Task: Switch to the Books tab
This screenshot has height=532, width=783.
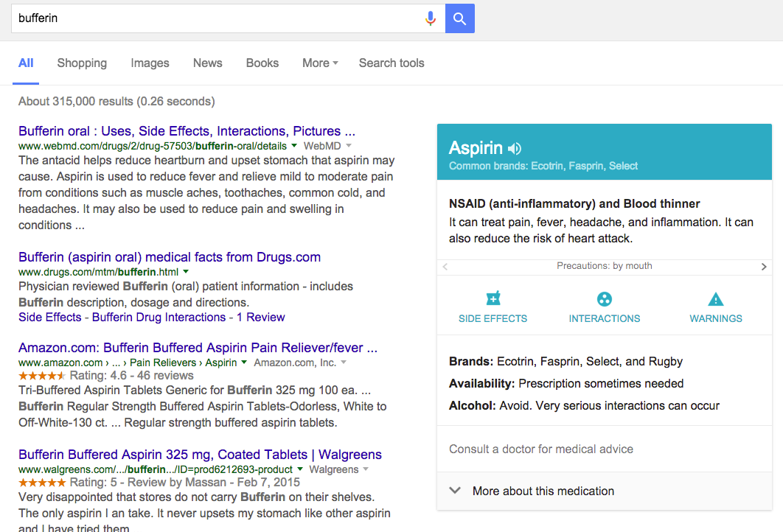Action: [262, 63]
